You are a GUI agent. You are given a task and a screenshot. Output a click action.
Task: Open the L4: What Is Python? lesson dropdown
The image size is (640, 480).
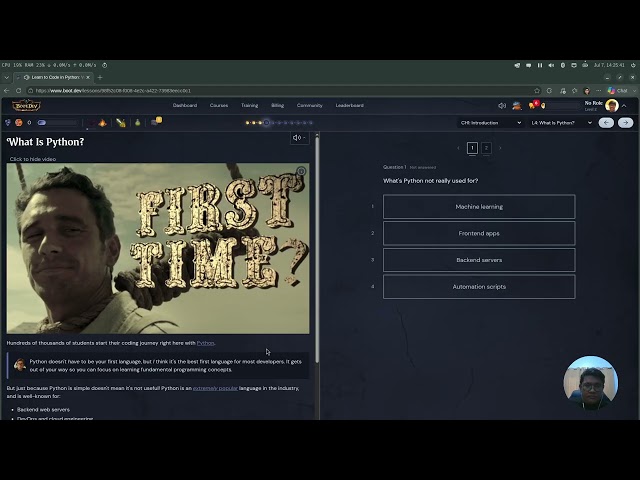[x=562, y=122]
